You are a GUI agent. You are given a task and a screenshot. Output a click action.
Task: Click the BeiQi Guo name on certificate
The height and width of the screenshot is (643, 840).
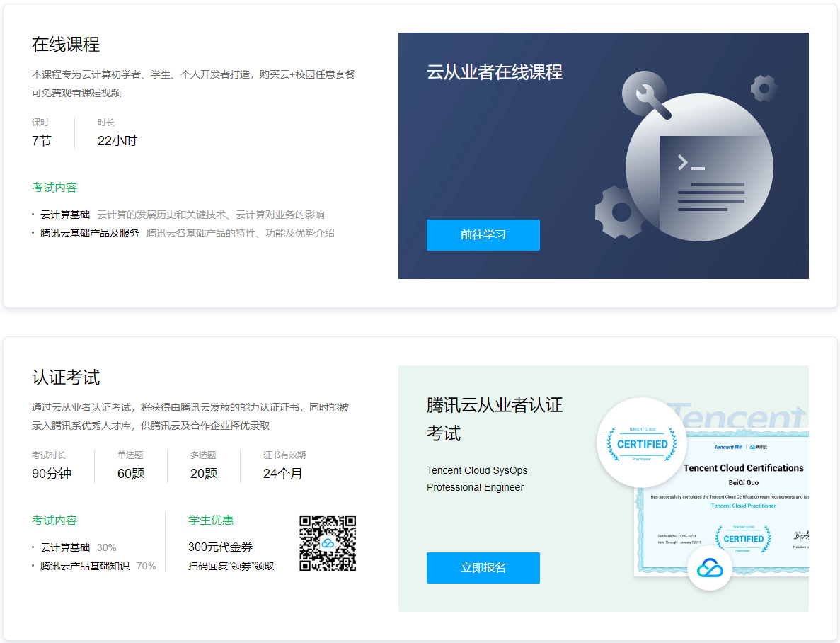point(743,483)
